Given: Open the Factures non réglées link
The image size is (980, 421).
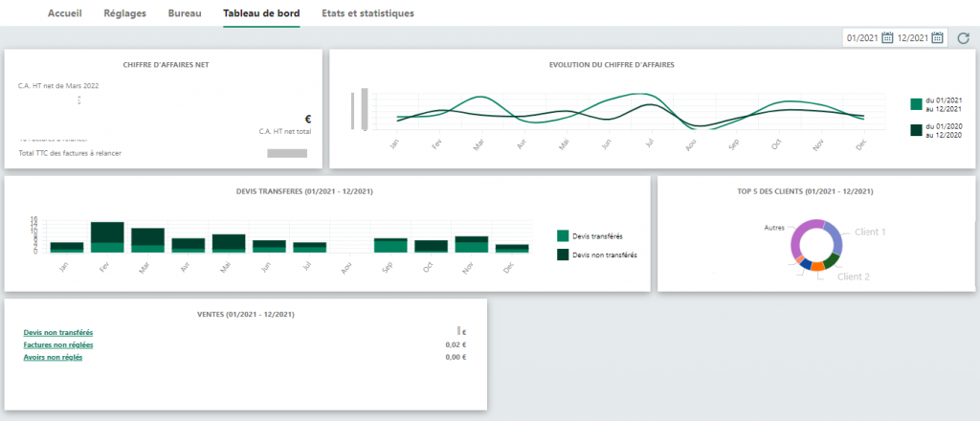Looking at the screenshot, I should coord(58,344).
